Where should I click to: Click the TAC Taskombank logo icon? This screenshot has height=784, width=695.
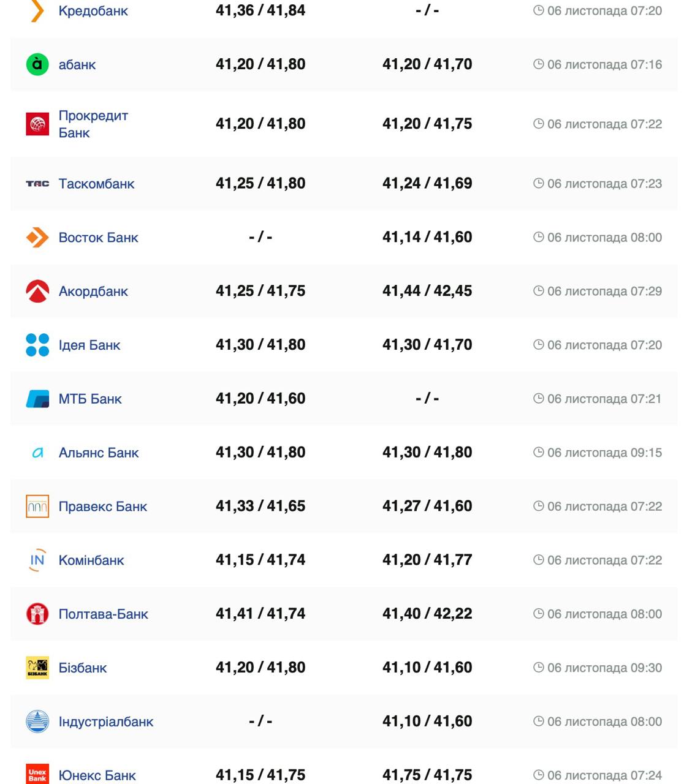(x=37, y=184)
